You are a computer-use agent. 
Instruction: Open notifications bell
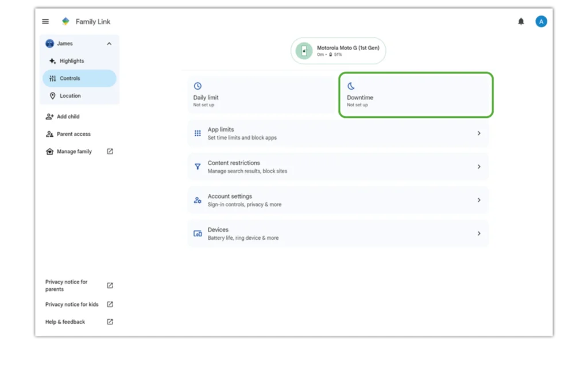521,21
